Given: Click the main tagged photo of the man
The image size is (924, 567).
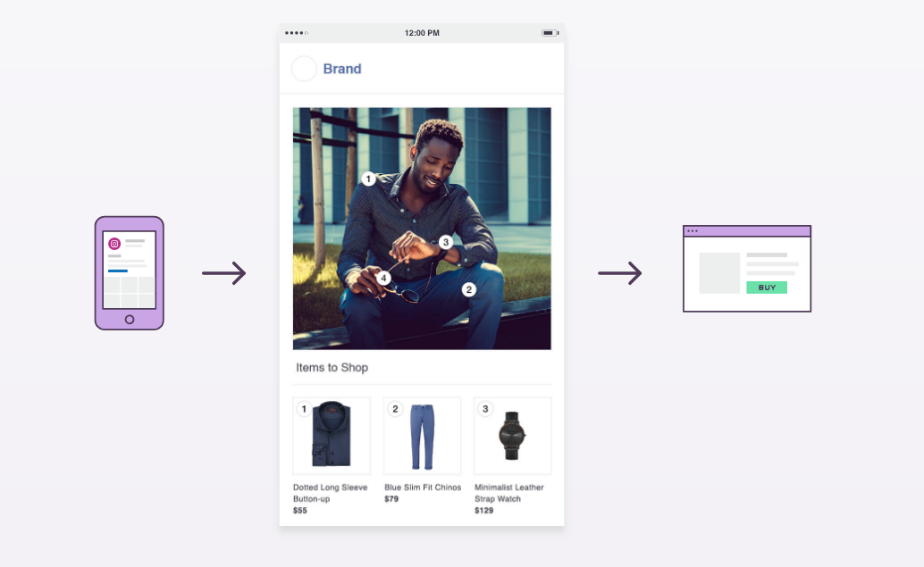Looking at the screenshot, I should [422, 229].
